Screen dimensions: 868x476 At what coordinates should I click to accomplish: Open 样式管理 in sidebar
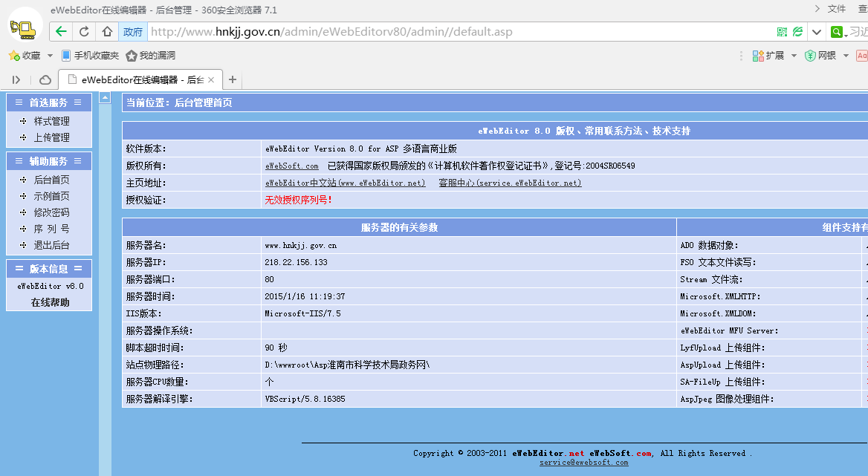pyautogui.click(x=51, y=121)
